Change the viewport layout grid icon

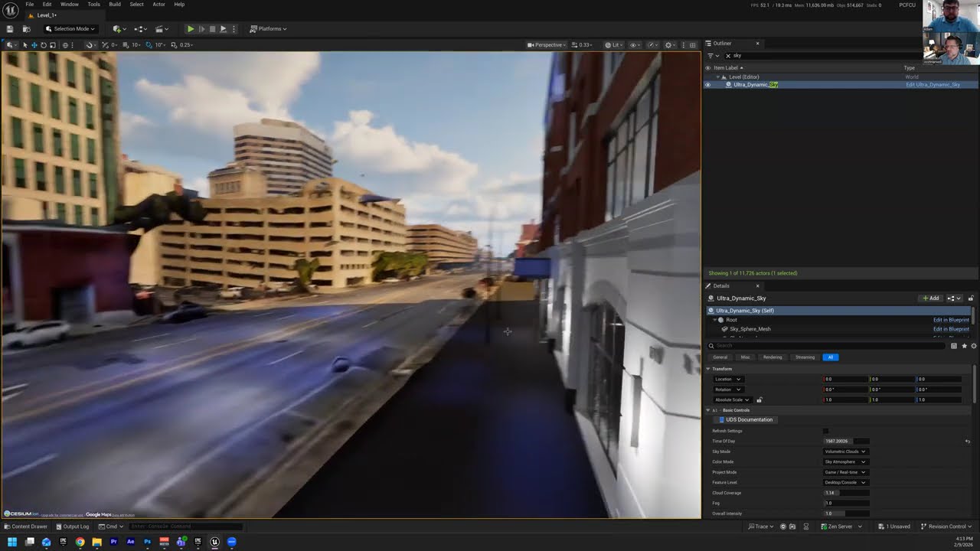click(x=693, y=45)
